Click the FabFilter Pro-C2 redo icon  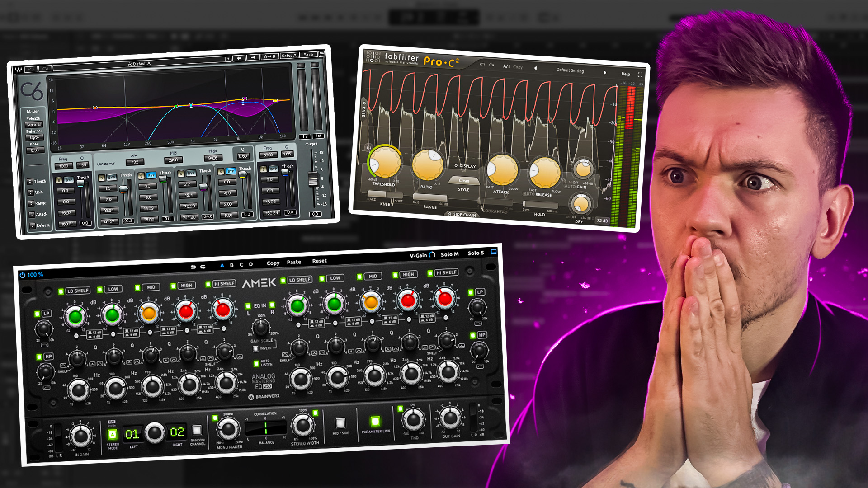[491, 65]
